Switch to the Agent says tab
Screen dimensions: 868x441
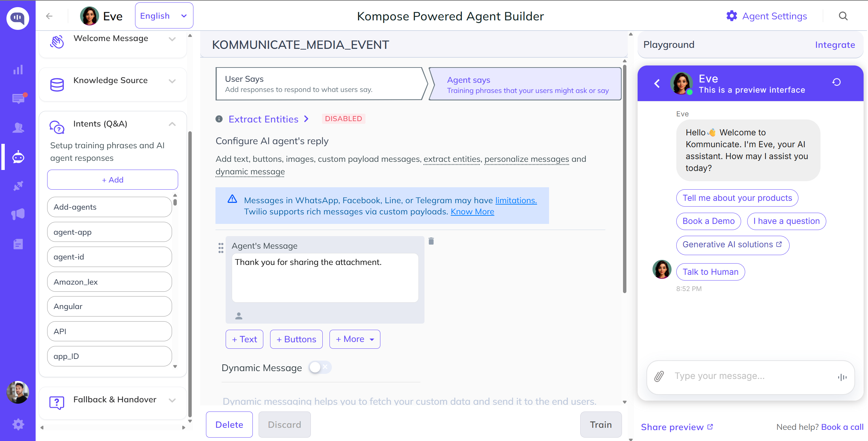[525, 84]
